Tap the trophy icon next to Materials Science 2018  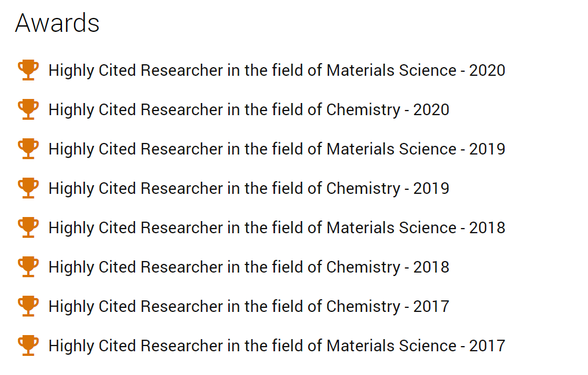click(28, 227)
